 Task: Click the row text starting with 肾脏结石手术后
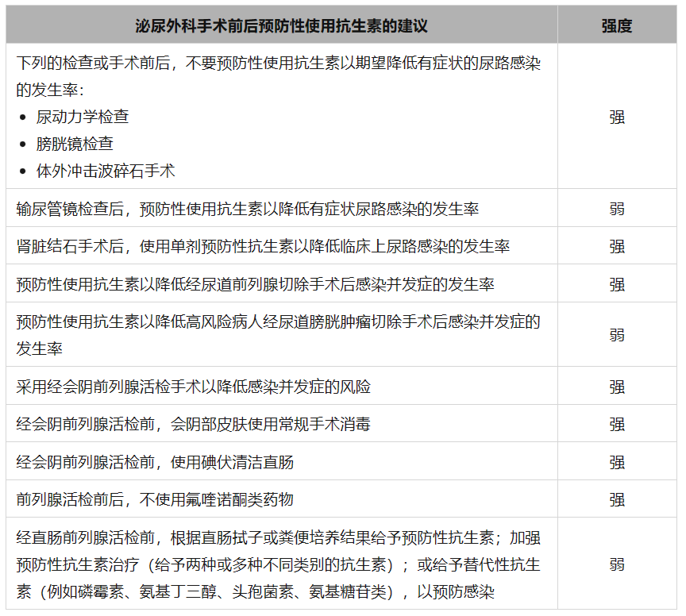point(263,246)
